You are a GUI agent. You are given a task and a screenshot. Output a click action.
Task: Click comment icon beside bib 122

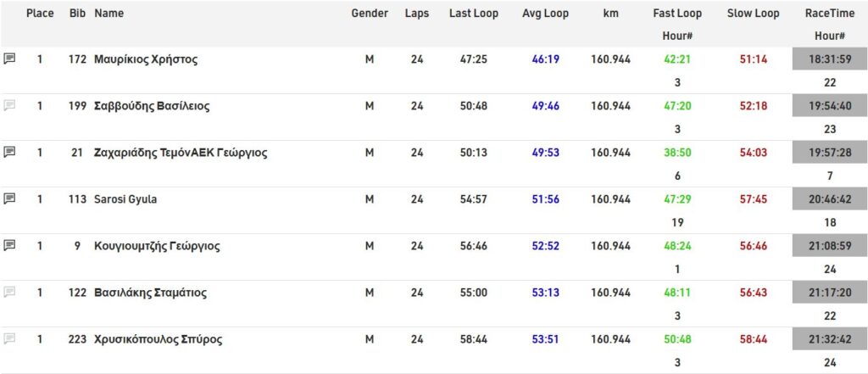10,293
